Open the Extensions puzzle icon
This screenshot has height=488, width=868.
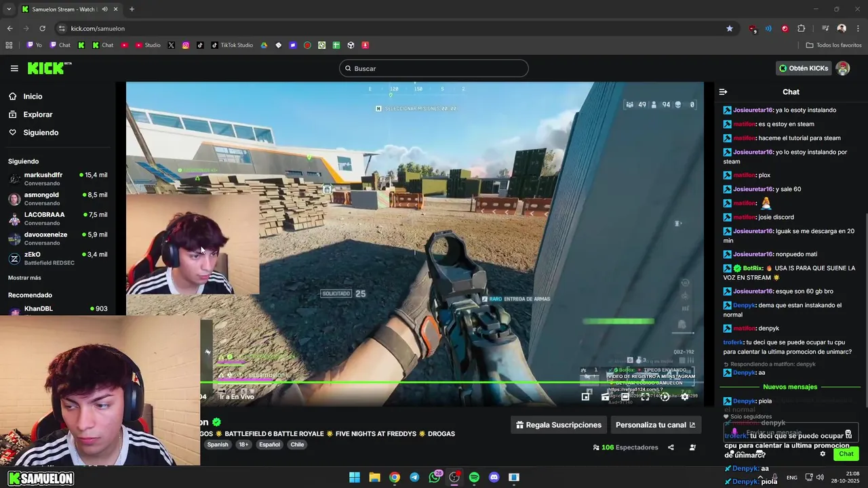[x=802, y=28]
